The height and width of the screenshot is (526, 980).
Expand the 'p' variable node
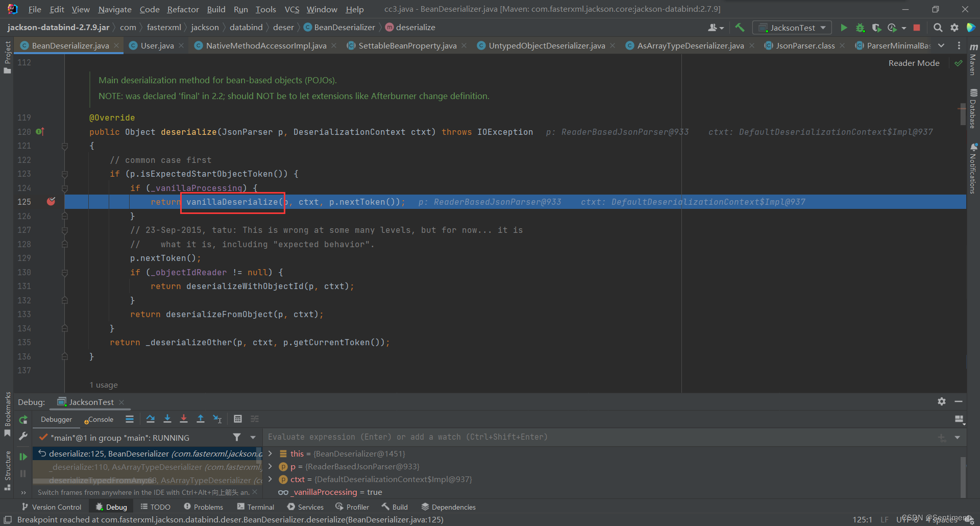pyautogui.click(x=270, y=466)
